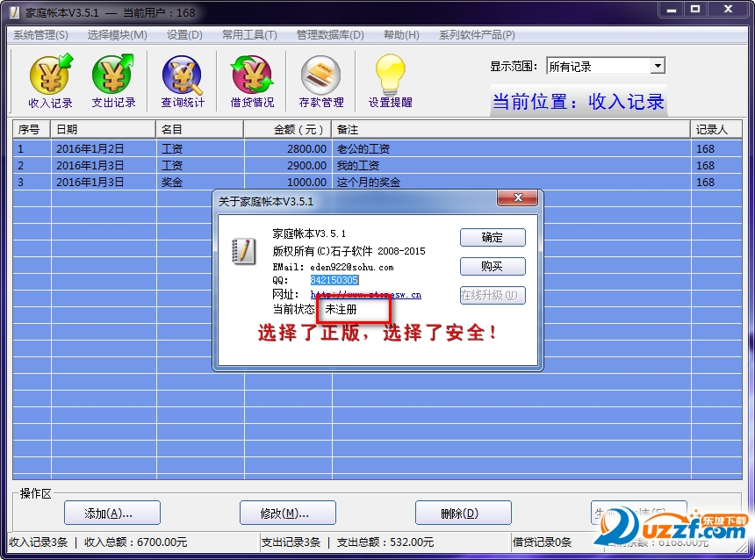
Task: Open the 借贷情况 loan status module
Action: pos(252,81)
